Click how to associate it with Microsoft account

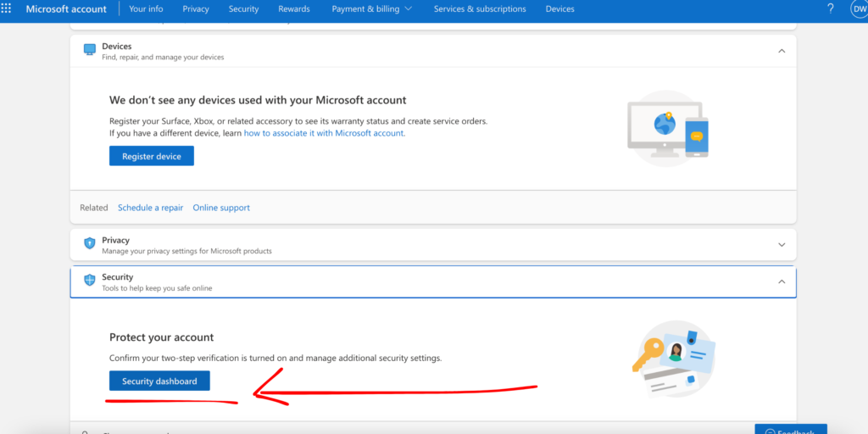[x=324, y=133]
